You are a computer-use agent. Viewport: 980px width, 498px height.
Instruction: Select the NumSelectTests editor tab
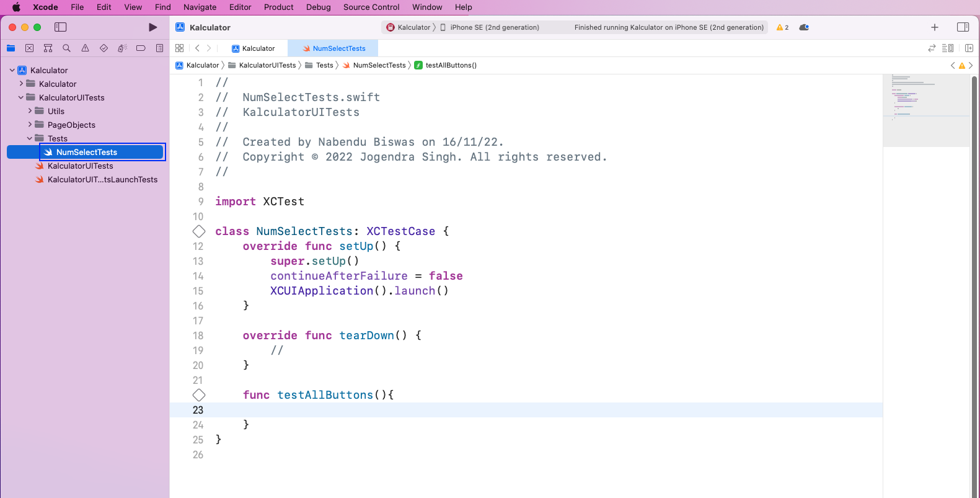pyautogui.click(x=333, y=48)
